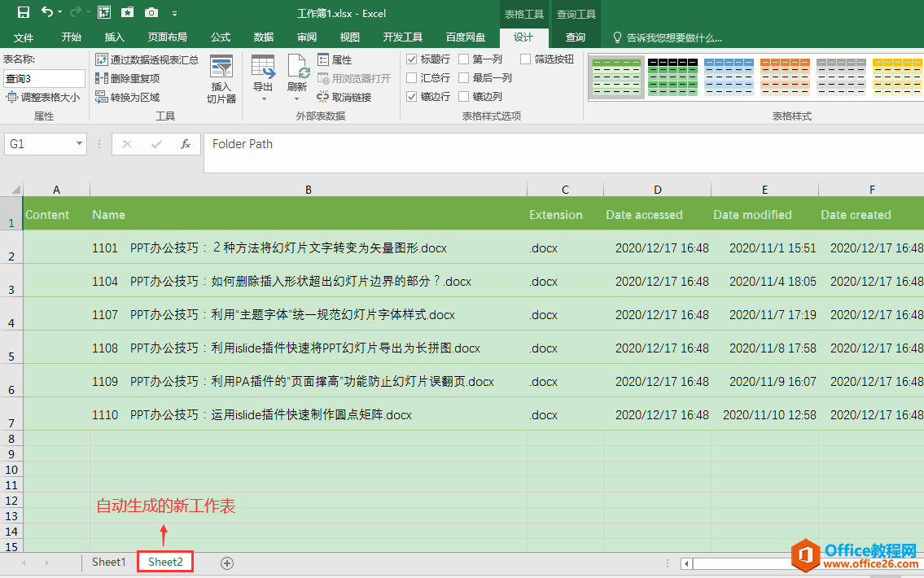The image size is (924, 578).
Task: Click the Insert Slicer (插入切片器) icon
Action: [221, 79]
